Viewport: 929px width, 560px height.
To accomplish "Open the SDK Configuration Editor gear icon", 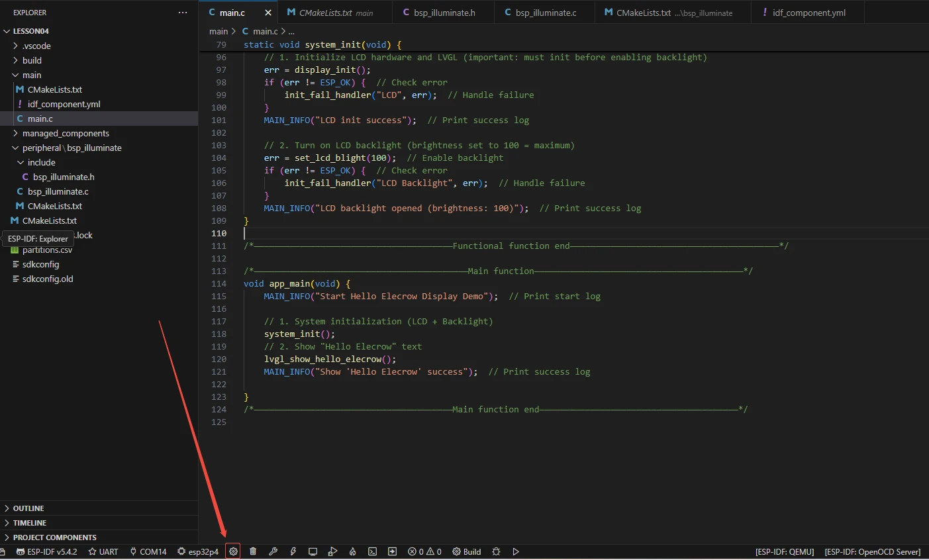I will 233,551.
